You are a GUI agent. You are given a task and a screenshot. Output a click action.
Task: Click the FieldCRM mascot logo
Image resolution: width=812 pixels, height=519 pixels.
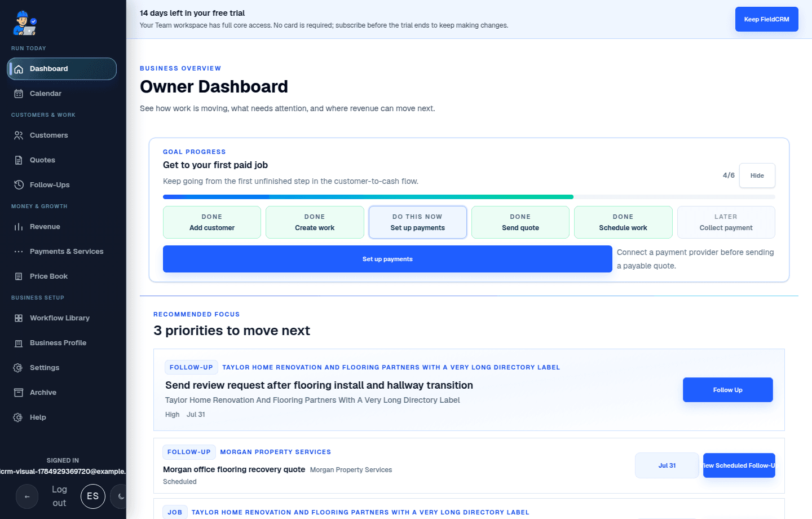click(24, 23)
